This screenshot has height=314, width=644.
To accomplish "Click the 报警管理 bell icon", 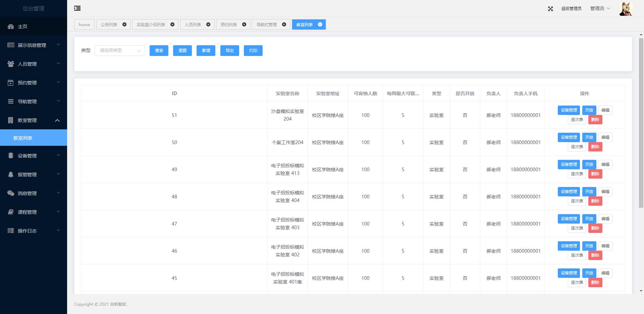I will pyautogui.click(x=11, y=174).
